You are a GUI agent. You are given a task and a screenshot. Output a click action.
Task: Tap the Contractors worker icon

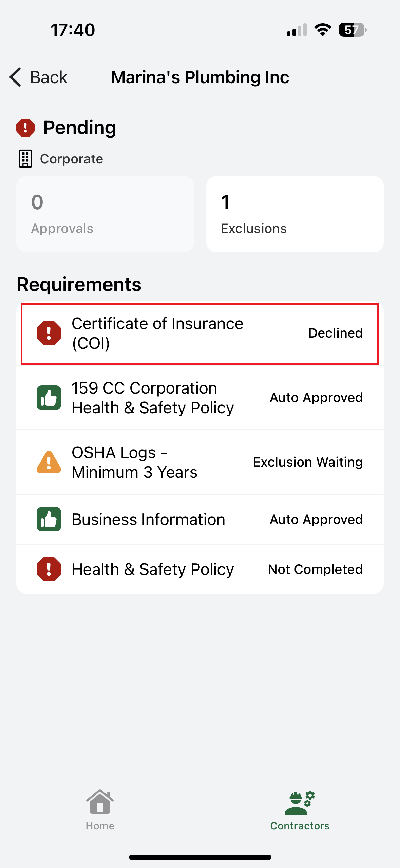click(x=300, y=803)
